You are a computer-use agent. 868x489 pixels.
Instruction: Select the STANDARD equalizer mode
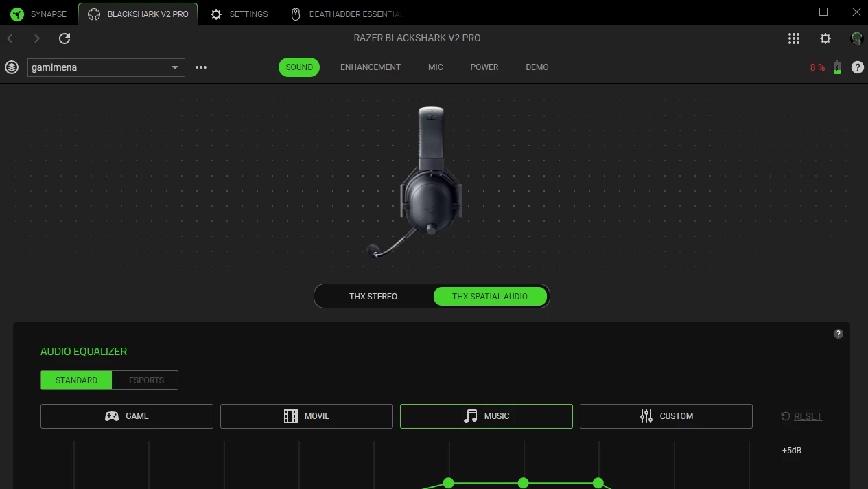pyautogui.click(x=76, y=380)
